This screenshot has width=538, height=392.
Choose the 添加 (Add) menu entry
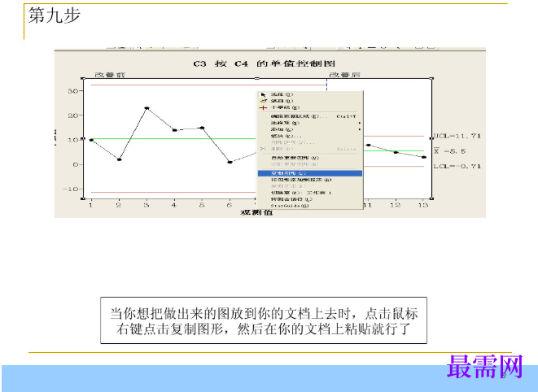[x=310, y=129]
